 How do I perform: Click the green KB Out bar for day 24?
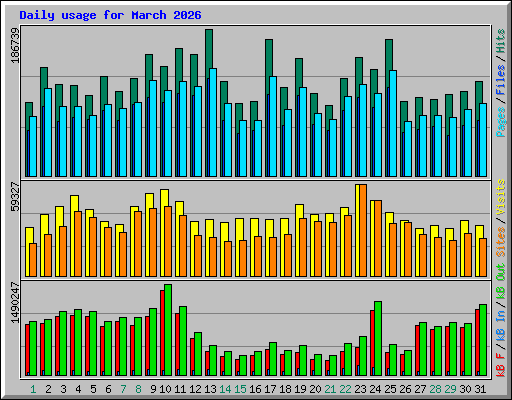pos(378,338)
